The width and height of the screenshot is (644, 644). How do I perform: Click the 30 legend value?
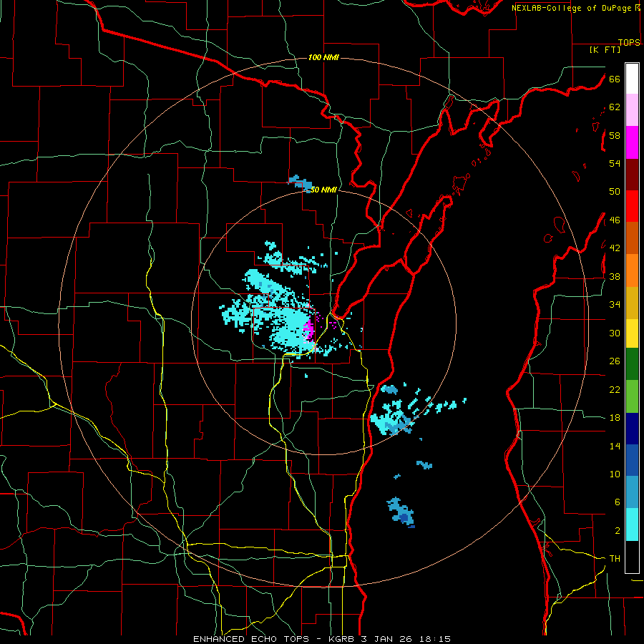[615, 333]
